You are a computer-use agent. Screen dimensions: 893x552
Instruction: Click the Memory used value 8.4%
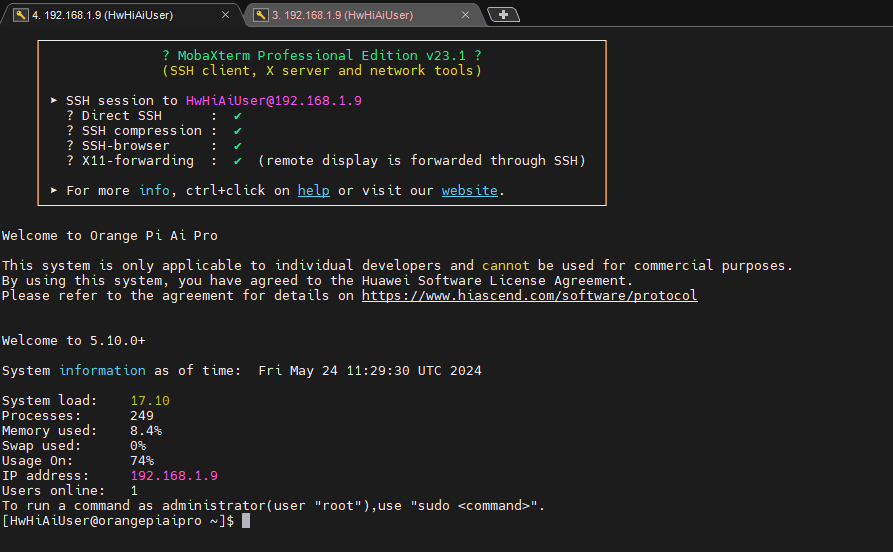(146, 431)
